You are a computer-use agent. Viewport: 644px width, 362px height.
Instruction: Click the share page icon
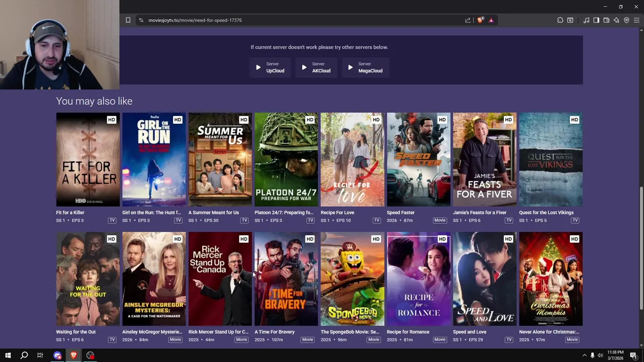pos(468,20)
